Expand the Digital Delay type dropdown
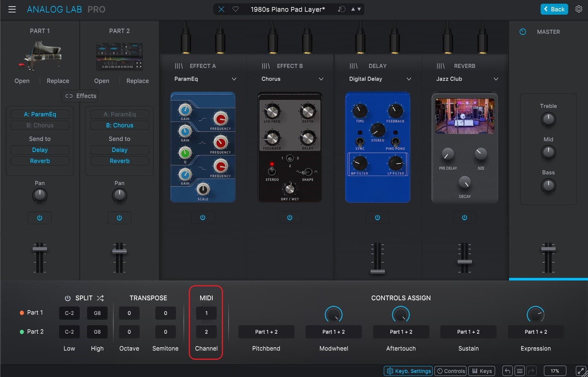The width and height of the screenshot is (588, 377). click(408, 79)
